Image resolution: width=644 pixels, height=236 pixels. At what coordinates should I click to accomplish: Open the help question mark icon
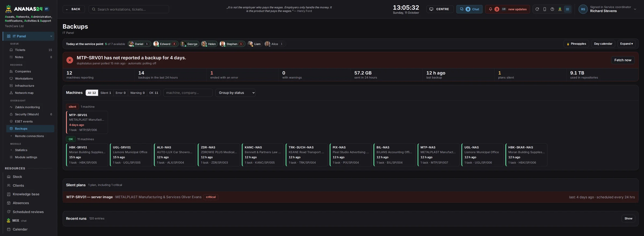coord(552,9)
